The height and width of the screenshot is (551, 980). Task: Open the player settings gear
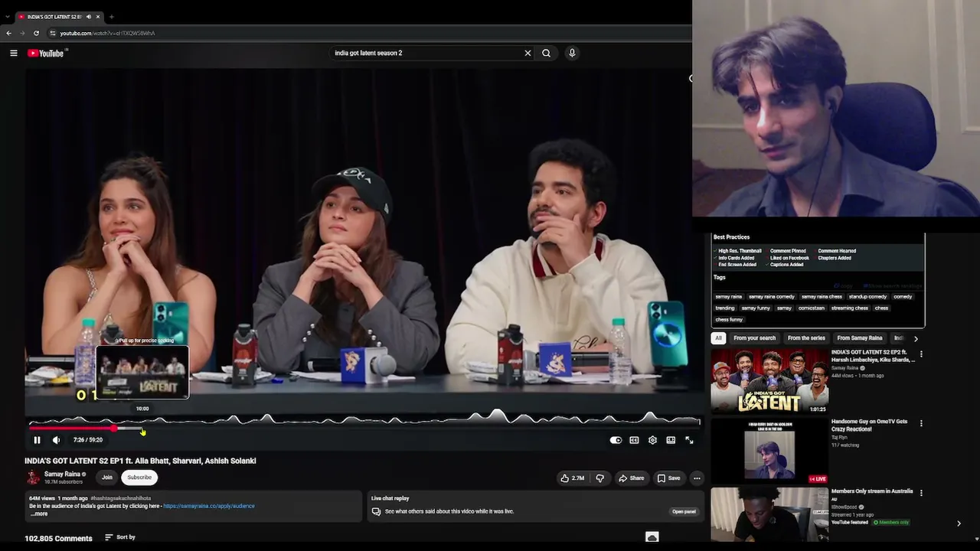[x=652, y=440]
